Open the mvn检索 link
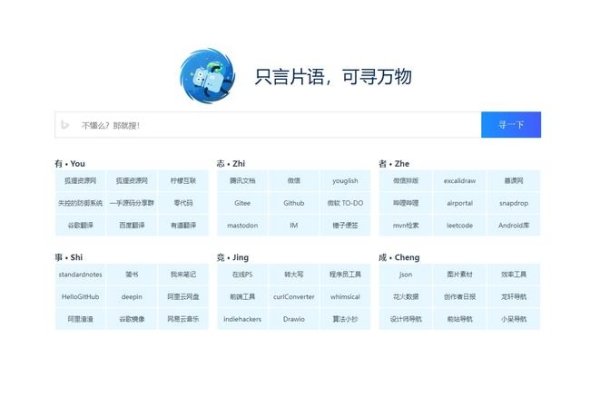600x400 pixels. coord(406,225)
